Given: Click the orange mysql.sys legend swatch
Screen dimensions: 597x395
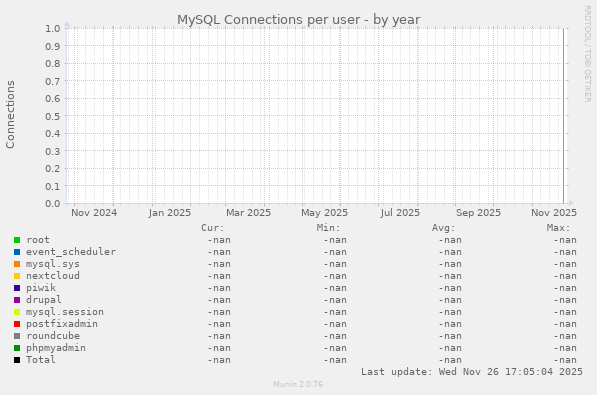Looking at the screenshot, I should click(x=17, y=264).
